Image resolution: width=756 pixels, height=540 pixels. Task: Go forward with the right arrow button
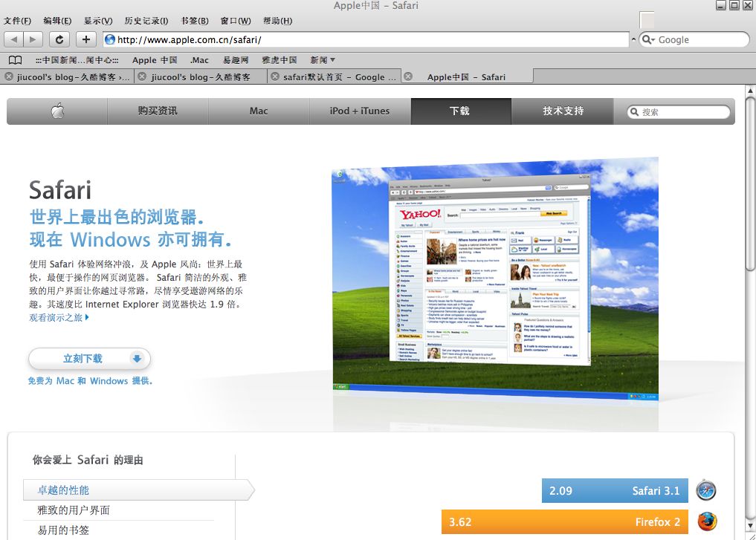33,39
